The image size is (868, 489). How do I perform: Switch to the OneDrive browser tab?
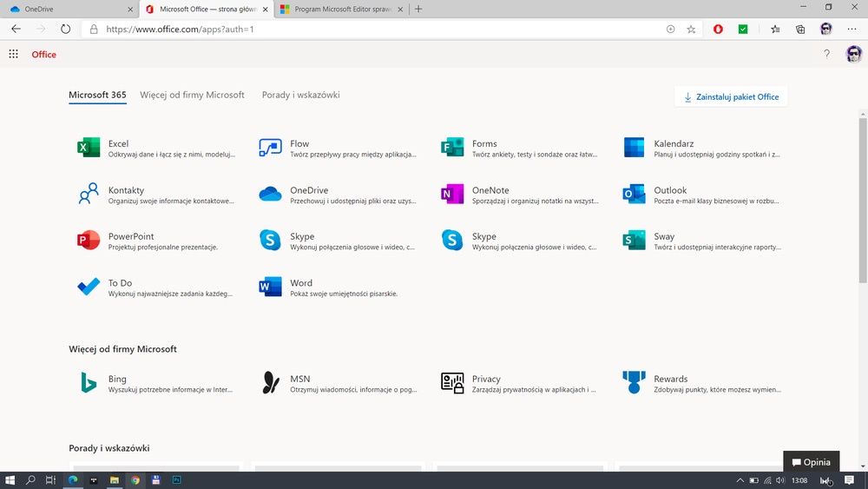pyautogui.click(x=69, y=9)
